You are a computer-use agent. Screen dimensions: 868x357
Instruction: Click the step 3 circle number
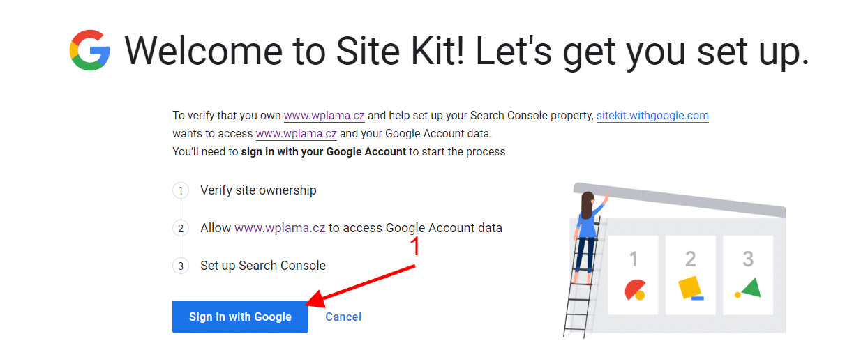click(x=181, y=266)
